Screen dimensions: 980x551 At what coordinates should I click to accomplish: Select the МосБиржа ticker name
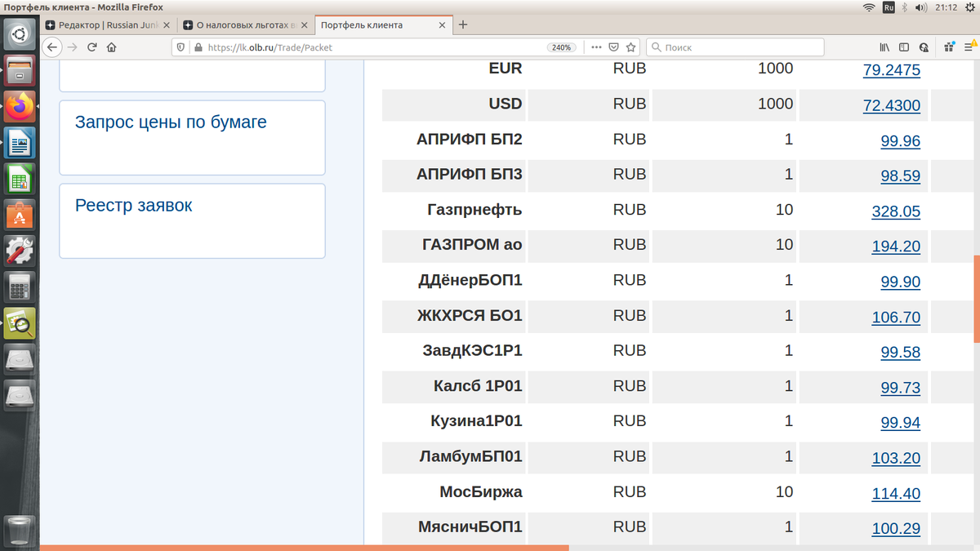[481, 491]
